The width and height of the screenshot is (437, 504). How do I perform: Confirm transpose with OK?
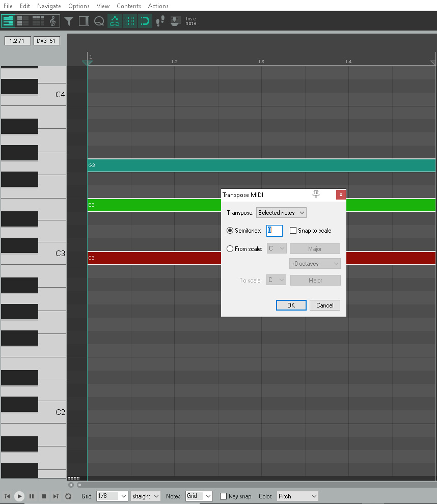pyautogui.click(x=291, y=305)
